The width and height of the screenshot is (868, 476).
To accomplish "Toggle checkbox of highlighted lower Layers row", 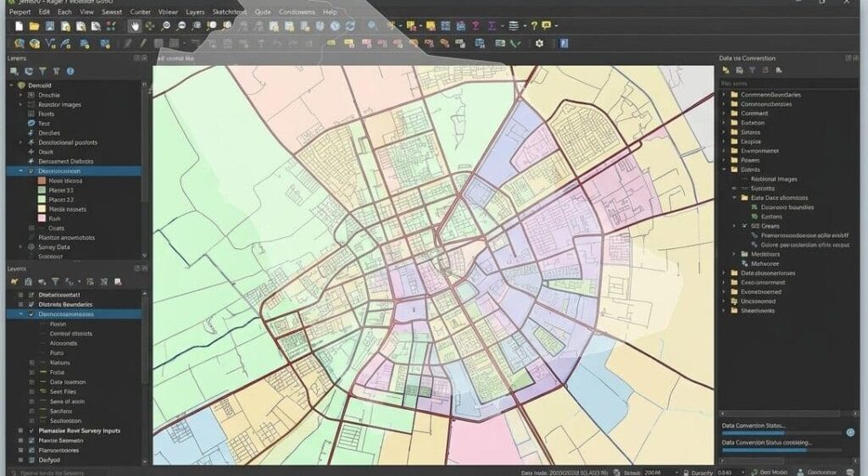I will 31,314.
